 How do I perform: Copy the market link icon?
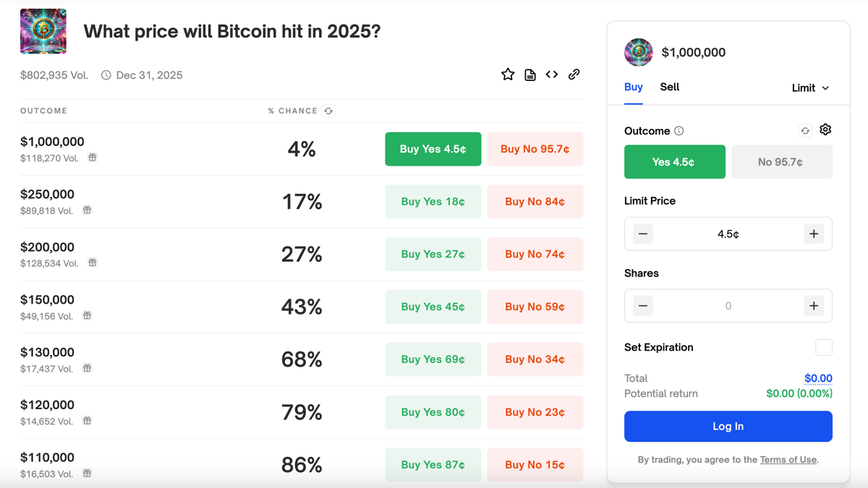click(x=574, y=74)
